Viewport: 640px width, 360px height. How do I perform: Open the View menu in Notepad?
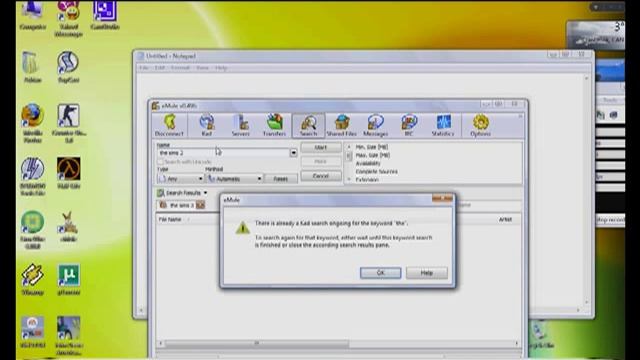coord(202,68)
